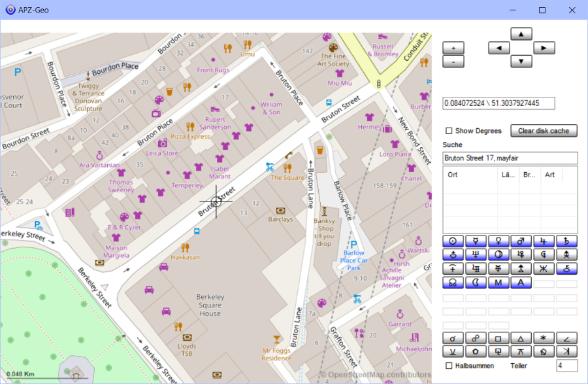
Task: Click 'Hakkasan' label on the map
Action: (x=186, y=257)
